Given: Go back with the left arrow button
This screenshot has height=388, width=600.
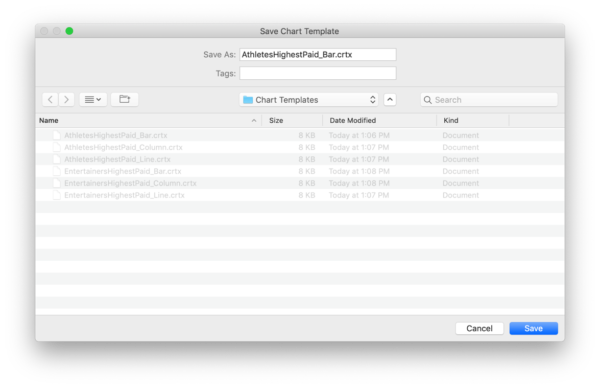Looking at the screenshot, I should pos(50,99).
